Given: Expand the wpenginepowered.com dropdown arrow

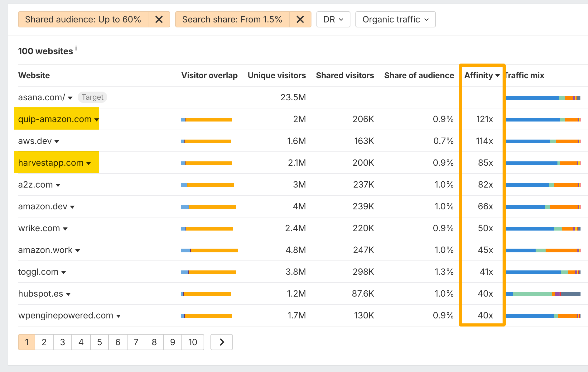Looking at the screenshot, I should [x=118, y=316].
